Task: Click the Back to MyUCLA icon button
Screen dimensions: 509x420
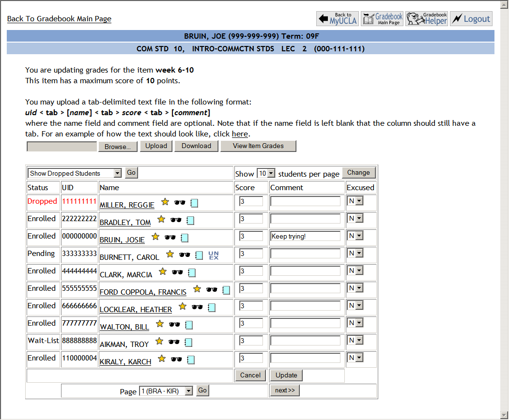Action: [338, 19]
